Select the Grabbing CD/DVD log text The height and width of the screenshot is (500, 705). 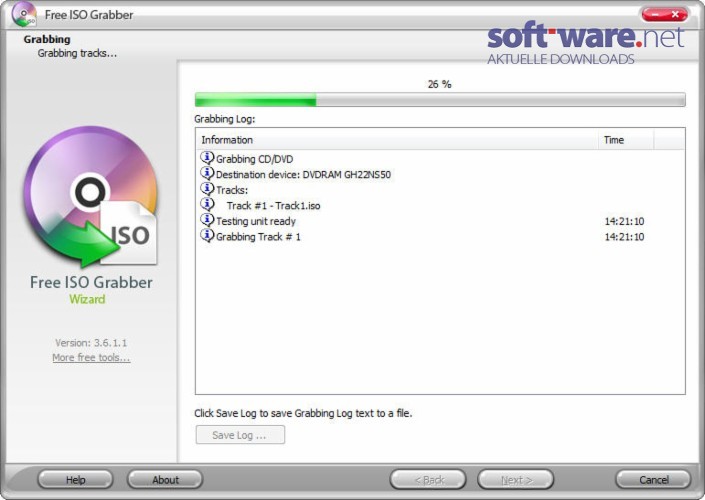pos(254,159)
